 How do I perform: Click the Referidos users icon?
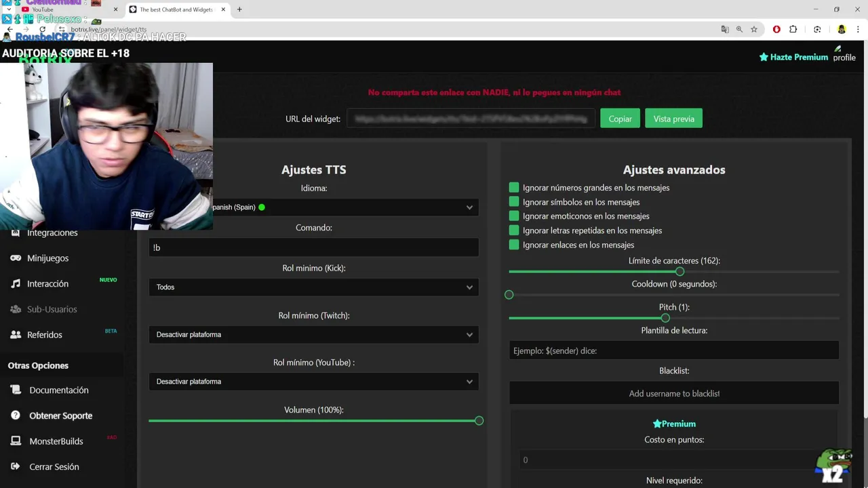click(15, 335)
